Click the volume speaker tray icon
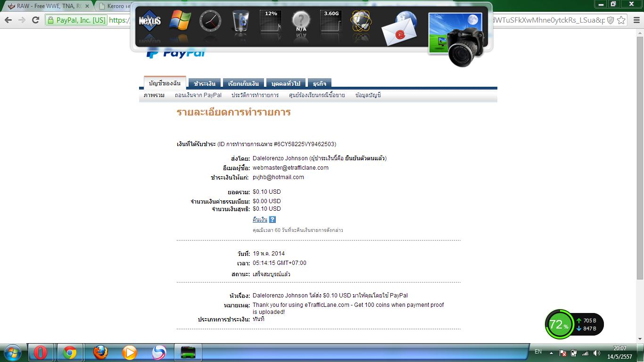Image resolution: width=644 pixels, height=362 pixels. pyautogui.click(x=596, y=353)
